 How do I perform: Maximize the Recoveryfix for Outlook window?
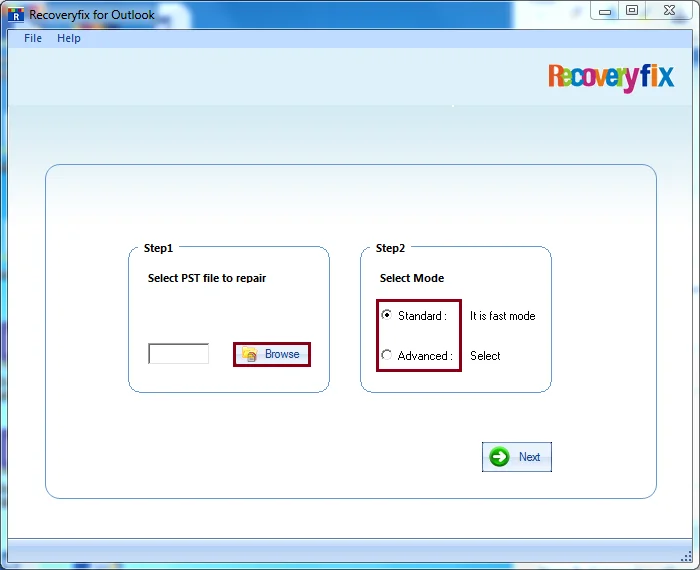point(632,11)
